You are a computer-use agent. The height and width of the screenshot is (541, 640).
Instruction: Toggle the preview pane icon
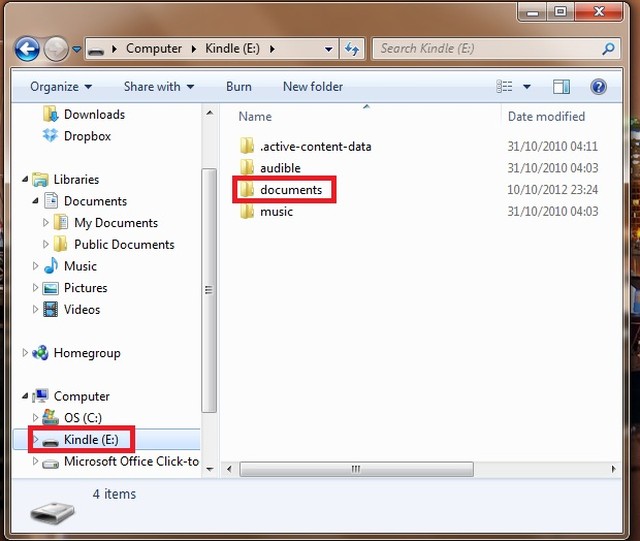click(x=561, y=87)
